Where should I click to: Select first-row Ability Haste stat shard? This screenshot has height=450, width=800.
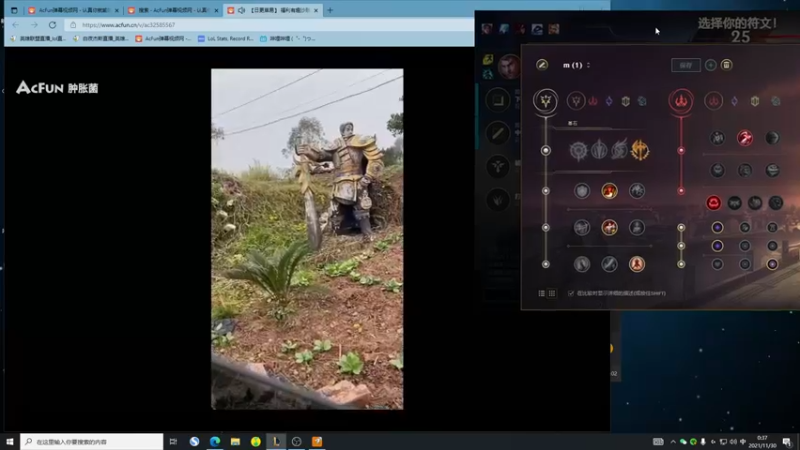(x=772, y=228)
